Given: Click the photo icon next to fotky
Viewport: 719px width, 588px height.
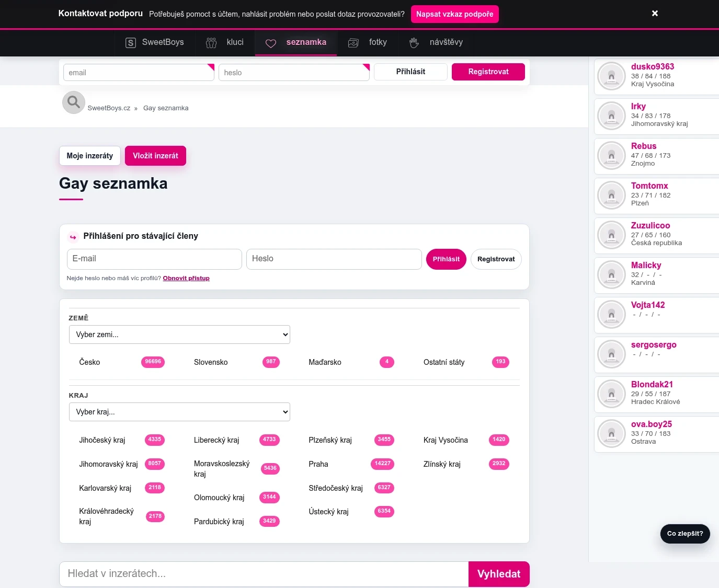Looking at the screenshot, I should point(353,43).
